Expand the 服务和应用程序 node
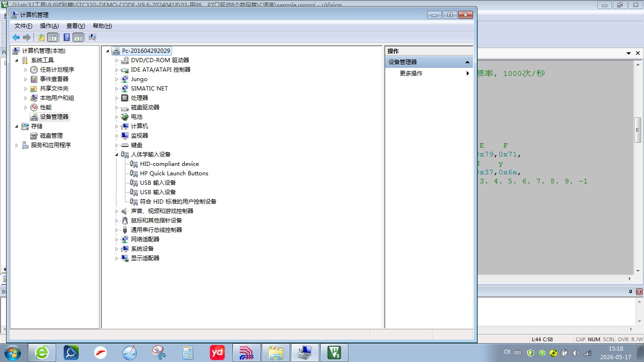Image resolution: width=644 pixels, height=362 pixels. pyautogui.click(x=17, y=145)
